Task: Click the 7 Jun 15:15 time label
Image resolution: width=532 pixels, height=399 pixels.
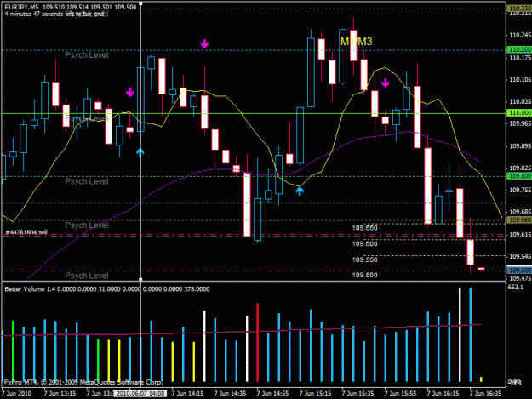Action: pyautogui.click(x=315, y=394)
